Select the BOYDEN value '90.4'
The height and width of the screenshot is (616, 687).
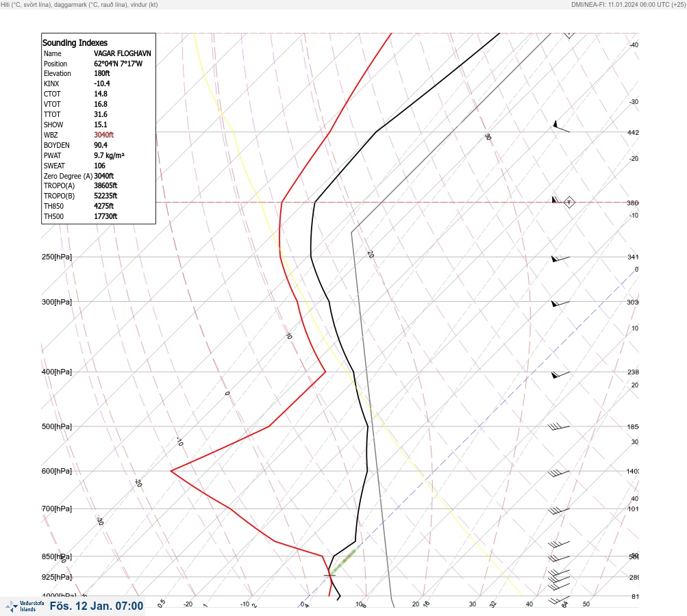coord(100,145)
